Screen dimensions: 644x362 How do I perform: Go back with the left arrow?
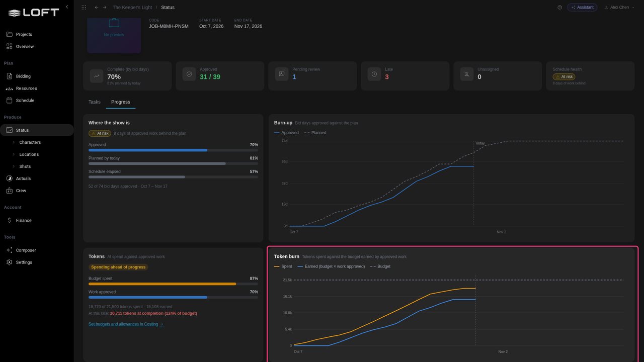(x=97, y=8)
